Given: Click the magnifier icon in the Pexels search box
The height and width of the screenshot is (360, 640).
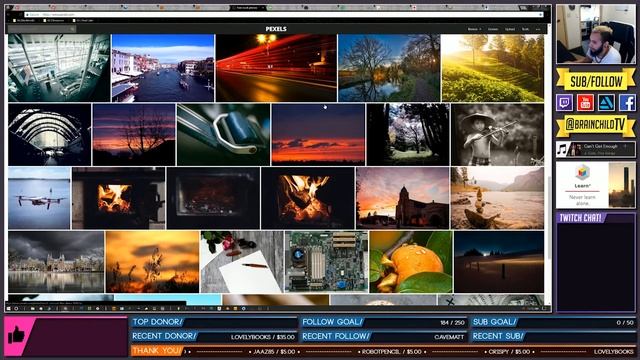Looking at the screenshot, I should coord(72,29).
